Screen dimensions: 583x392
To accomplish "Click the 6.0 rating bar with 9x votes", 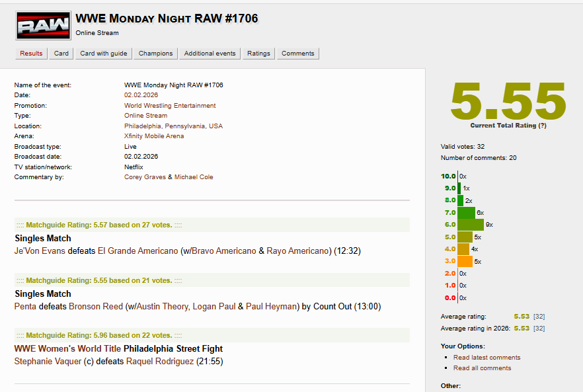I will click(x=471, y=225).
